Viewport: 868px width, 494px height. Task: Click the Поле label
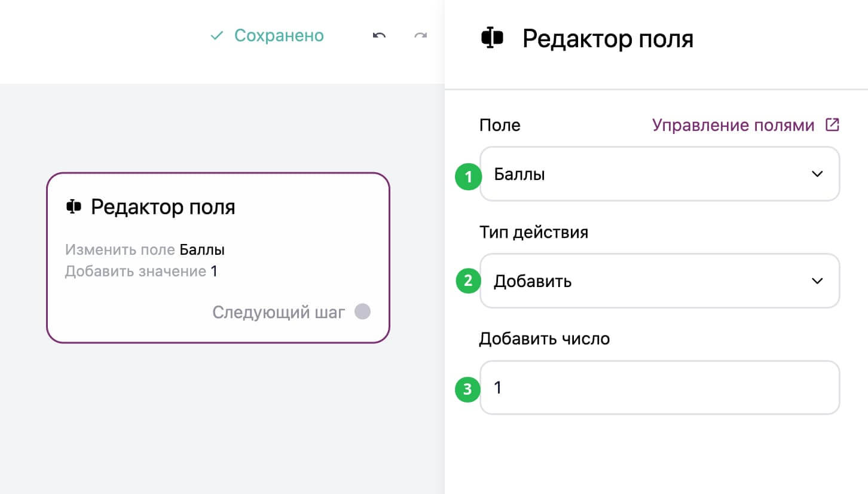500,125
